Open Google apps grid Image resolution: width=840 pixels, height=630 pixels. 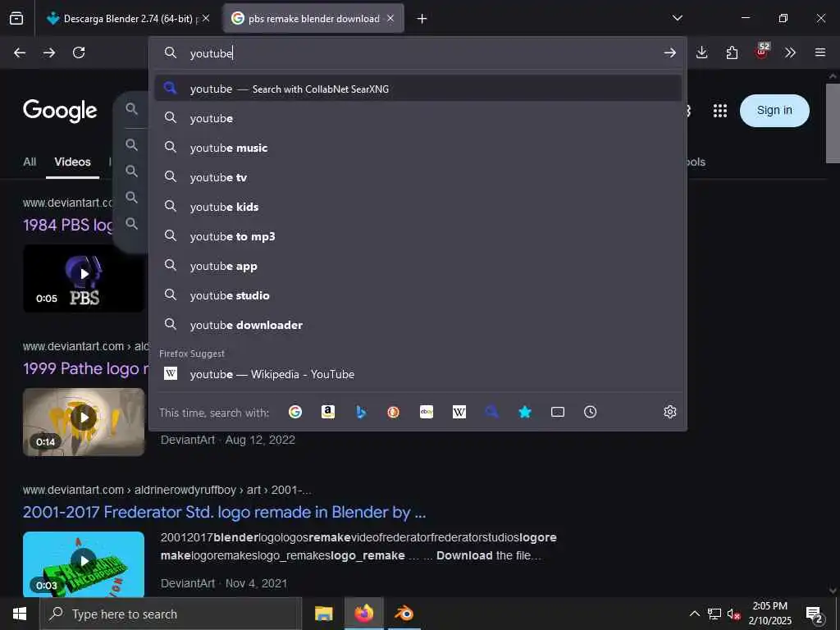720,111
